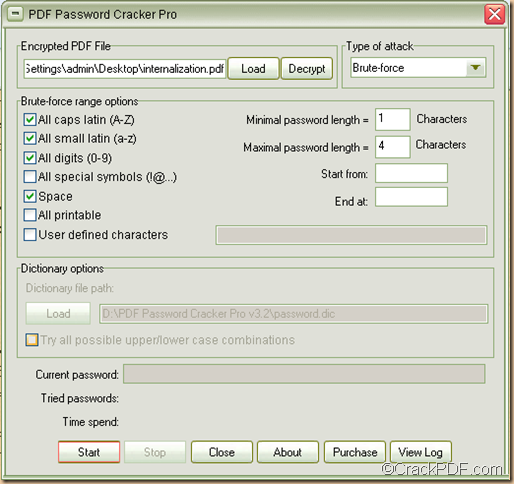Click the dictionary file path field
Image resolution: width=514 pixels, height=484 pixels.
pyautogui.click(x=293, y=314)
